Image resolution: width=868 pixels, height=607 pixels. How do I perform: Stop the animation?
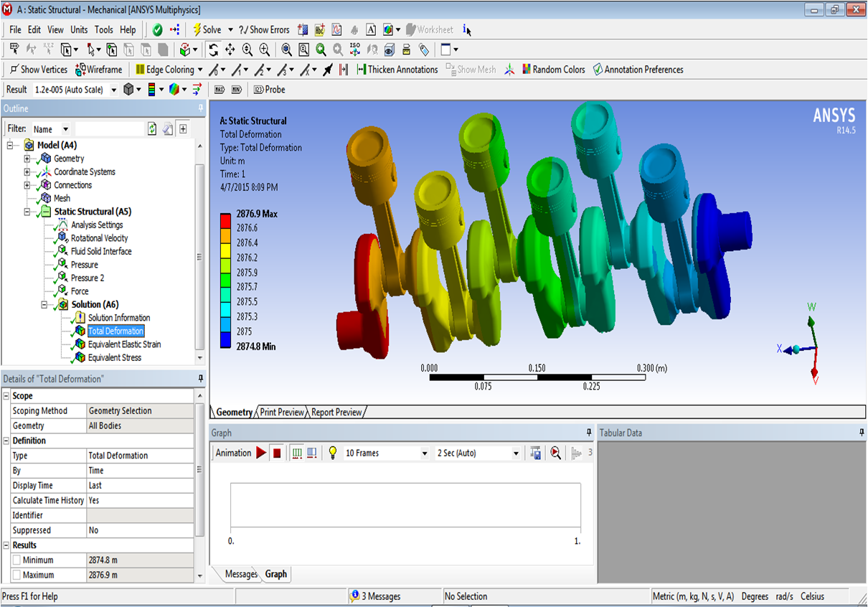pyautogui.click(x=277, y=453)
